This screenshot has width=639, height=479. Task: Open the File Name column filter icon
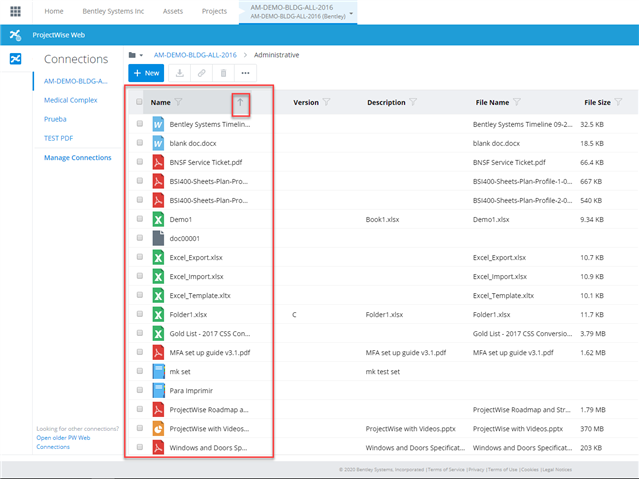(x=517, y=102)
